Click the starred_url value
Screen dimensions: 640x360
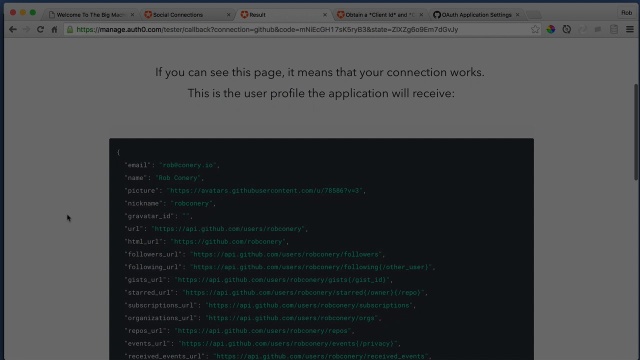303,293
